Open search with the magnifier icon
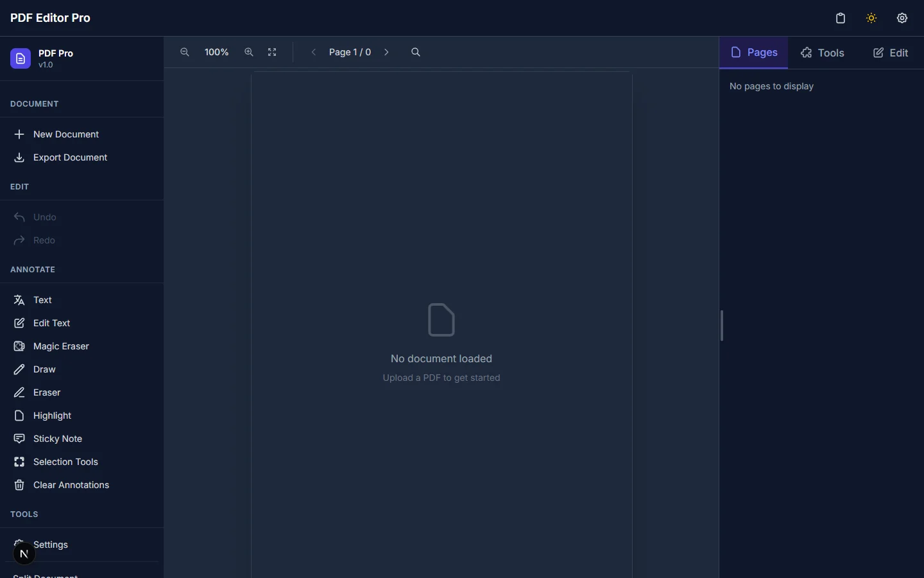This screenshot has height=578, width=924. click(416, 53)
